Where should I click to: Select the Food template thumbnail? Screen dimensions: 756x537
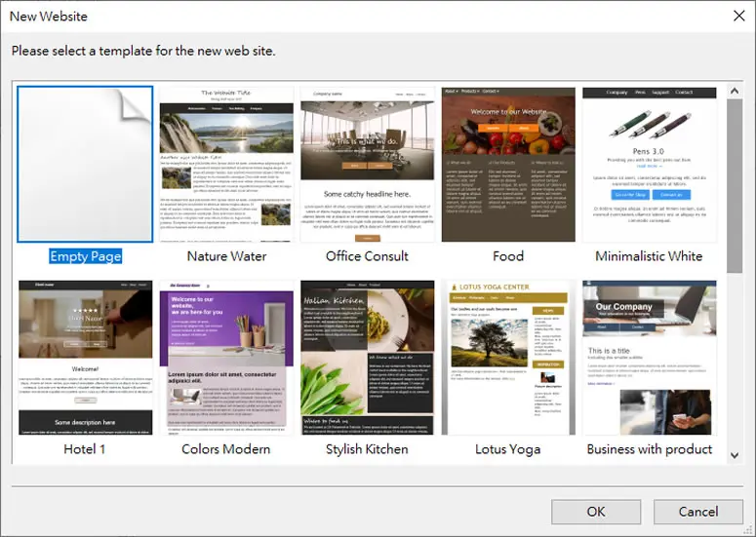[x=508, y=165]
